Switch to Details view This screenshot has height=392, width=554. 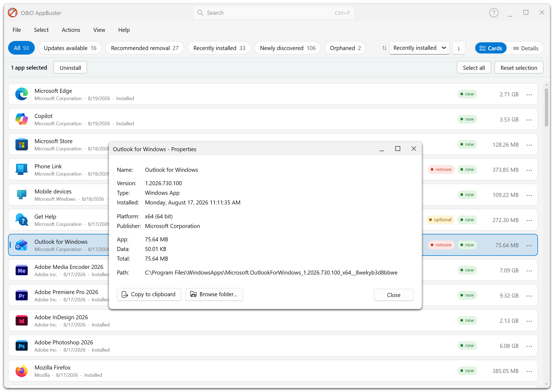pos(526,48)
